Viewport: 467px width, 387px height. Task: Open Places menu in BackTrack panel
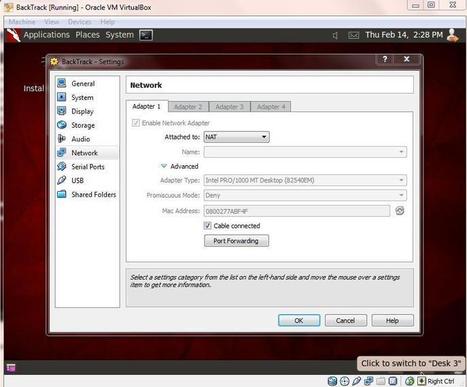click(88, 35)
